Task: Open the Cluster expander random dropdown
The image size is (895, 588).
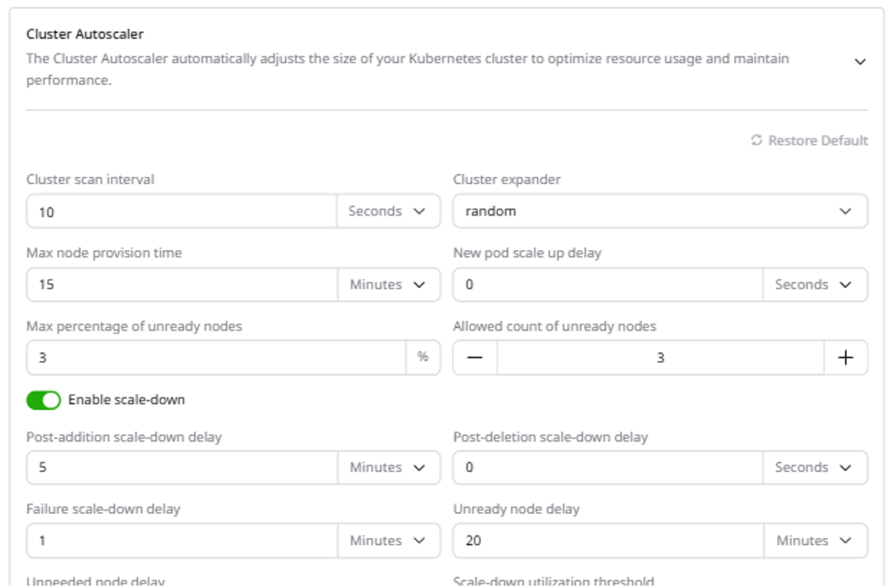Action: [661, 212]
